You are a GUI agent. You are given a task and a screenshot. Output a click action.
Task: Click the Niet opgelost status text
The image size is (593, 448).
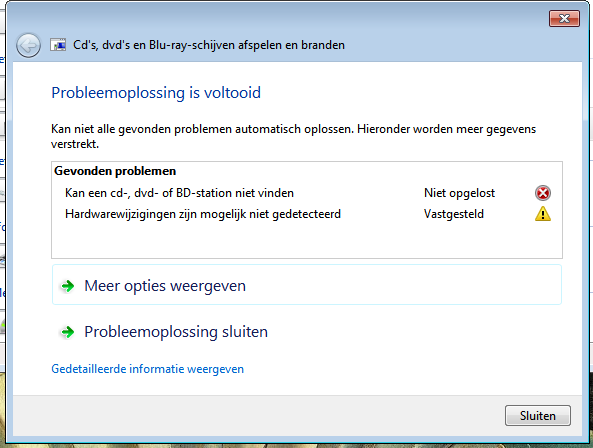point(459,193)
